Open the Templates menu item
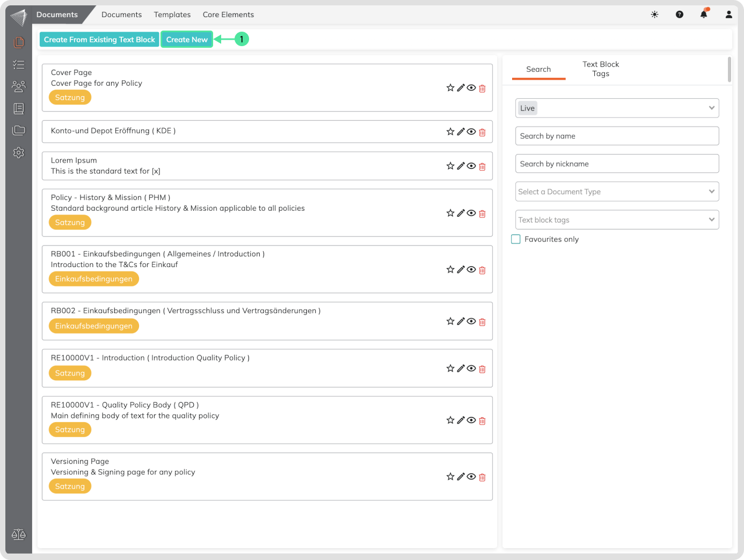 tap(172, 14)
